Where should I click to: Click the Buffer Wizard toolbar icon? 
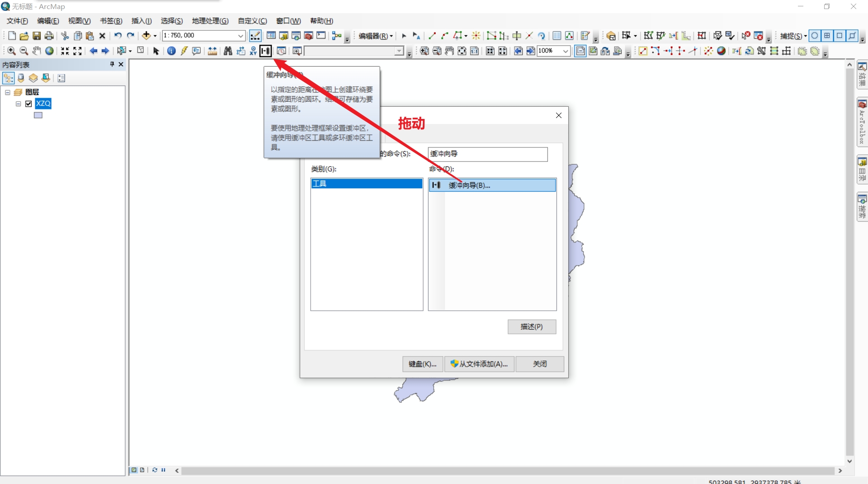tap(265, 51)
